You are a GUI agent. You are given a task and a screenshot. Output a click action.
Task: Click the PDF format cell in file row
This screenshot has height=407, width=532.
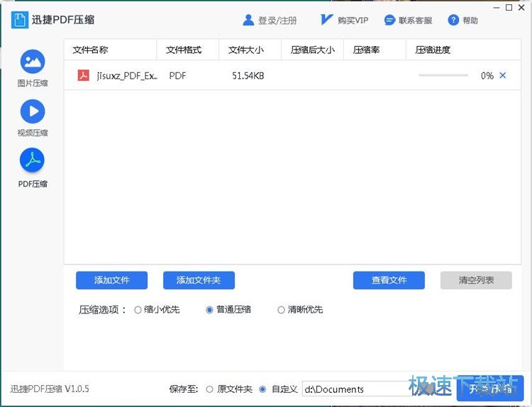(178, 76)
